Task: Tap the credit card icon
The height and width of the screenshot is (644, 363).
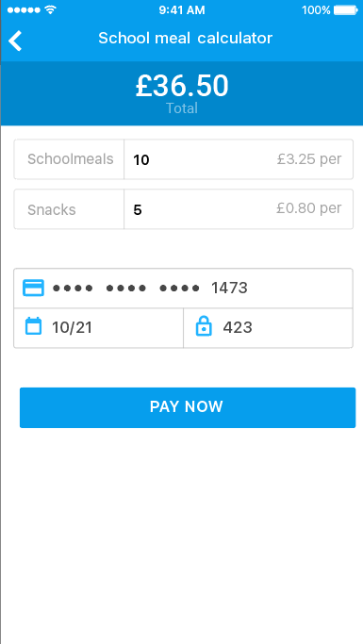Action: click(33, 288)
